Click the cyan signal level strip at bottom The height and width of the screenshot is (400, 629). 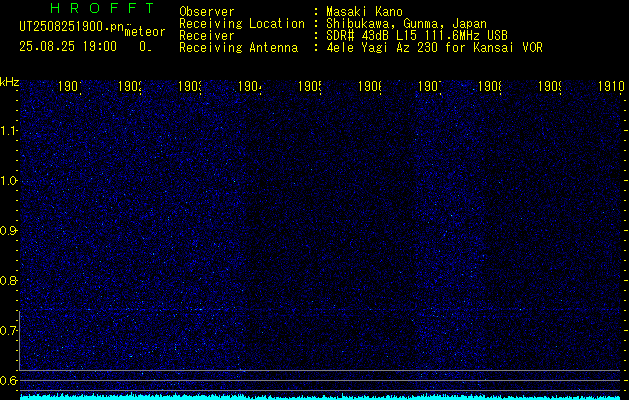point(322,397)
